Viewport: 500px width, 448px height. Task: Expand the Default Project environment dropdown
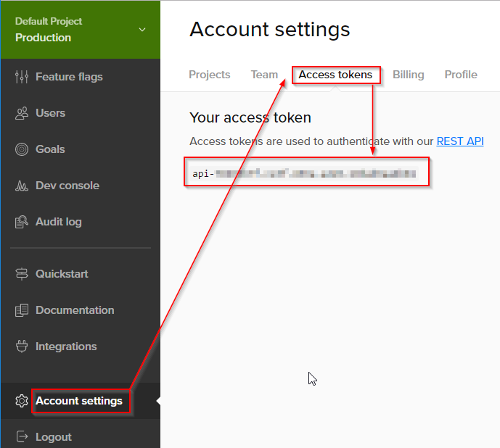tap(142, 30)
